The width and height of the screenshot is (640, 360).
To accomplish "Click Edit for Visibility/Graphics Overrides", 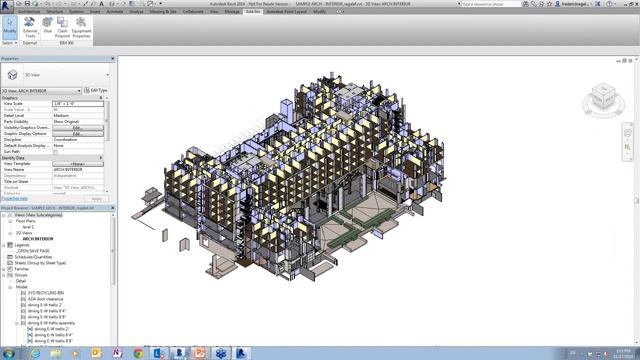I will click(78, 128).
